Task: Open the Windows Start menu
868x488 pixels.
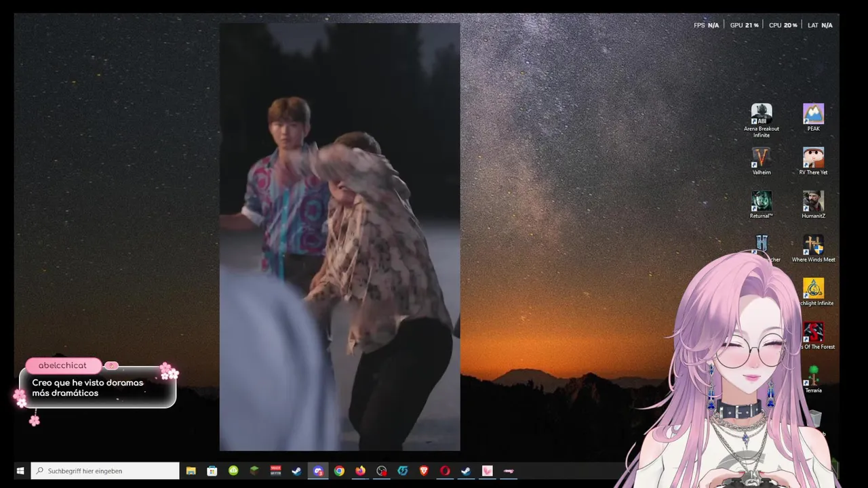Action: (20, 470)
